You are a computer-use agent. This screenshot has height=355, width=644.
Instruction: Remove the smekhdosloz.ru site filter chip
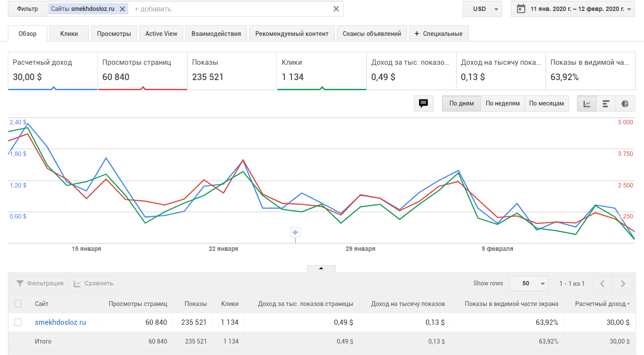123,9
